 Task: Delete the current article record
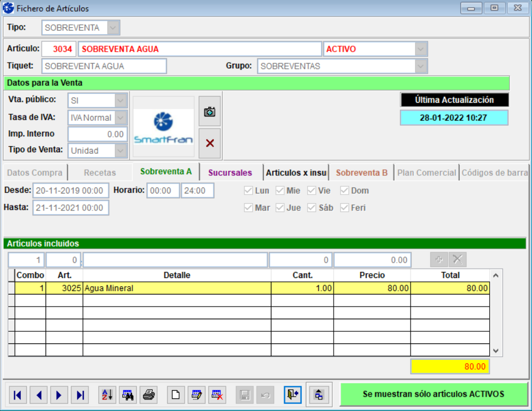click(x=217, y=395)
